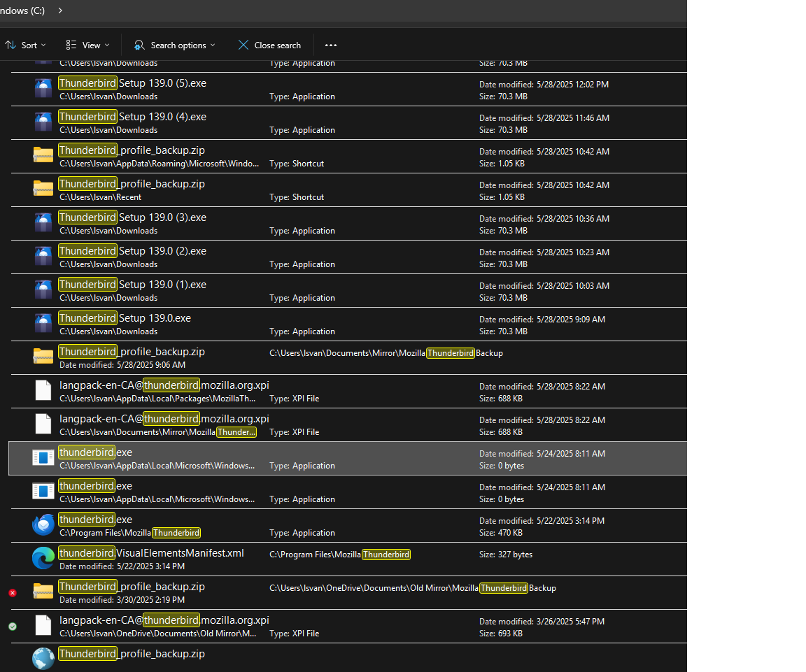Click zip icon of shortcut in Roaming\Microsoft folder

(x=43, y=155)
